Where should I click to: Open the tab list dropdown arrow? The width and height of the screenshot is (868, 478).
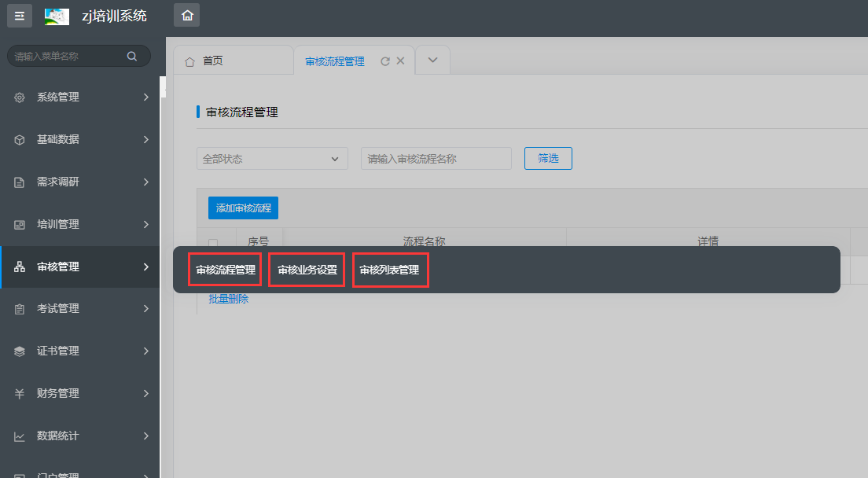pyautogui.click(x=433, y=60)
